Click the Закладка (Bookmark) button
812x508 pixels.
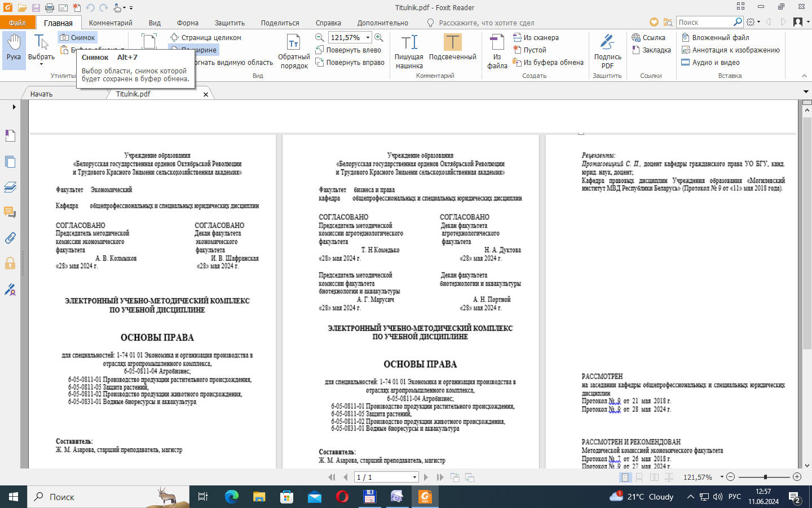pyautogui.click(x=651, y=50)
